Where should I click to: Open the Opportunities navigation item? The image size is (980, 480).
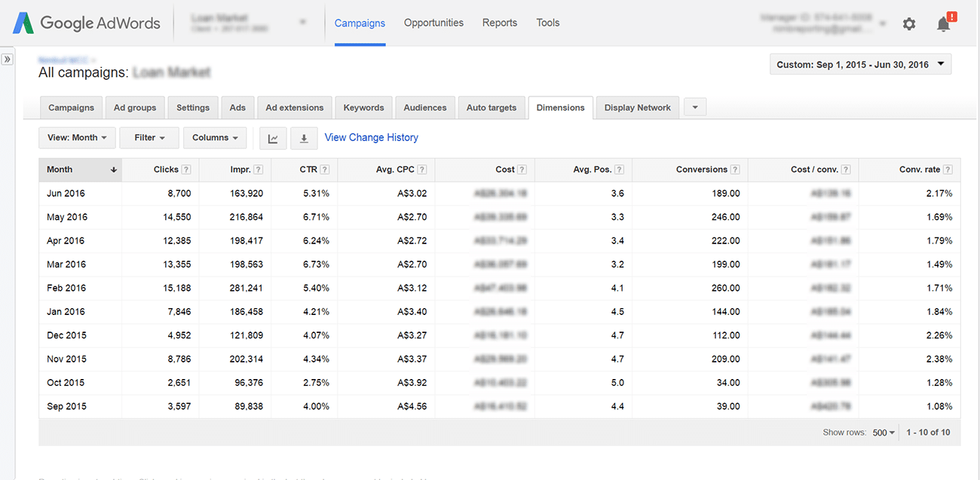(433, 23)
